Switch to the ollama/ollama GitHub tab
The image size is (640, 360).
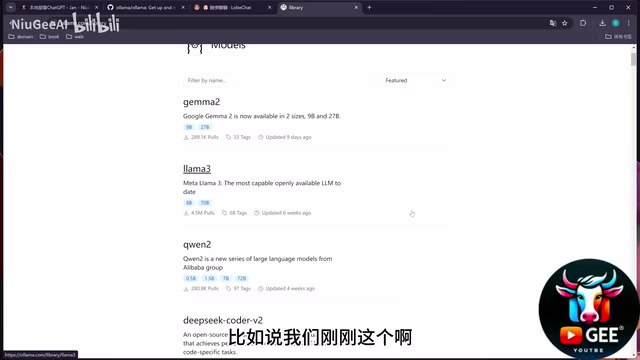145,7
